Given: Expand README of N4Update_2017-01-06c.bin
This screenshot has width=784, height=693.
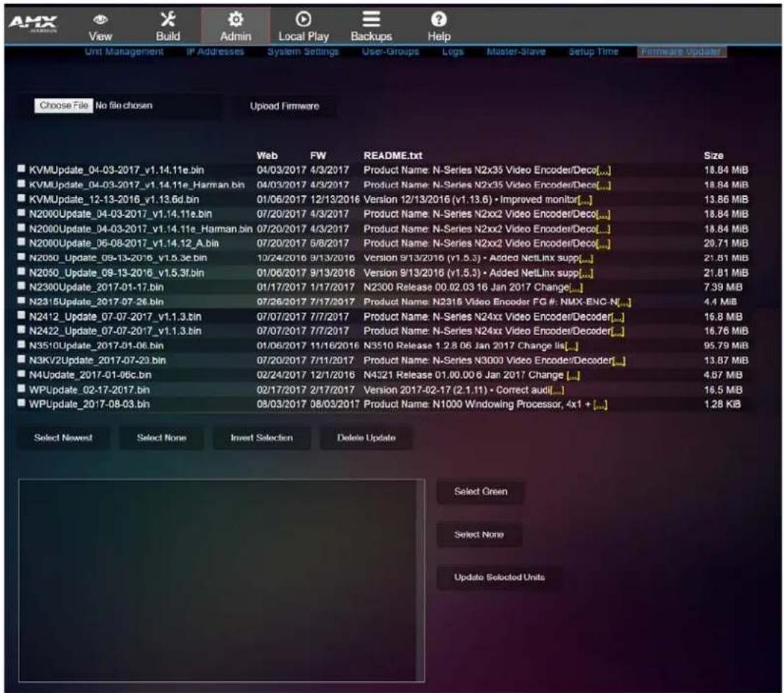Looking at the screenshot, I should (x=573, y=375).
